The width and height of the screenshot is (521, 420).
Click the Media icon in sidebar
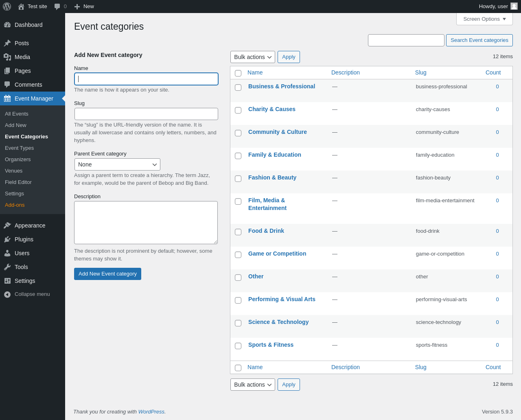tap(7, 57)
